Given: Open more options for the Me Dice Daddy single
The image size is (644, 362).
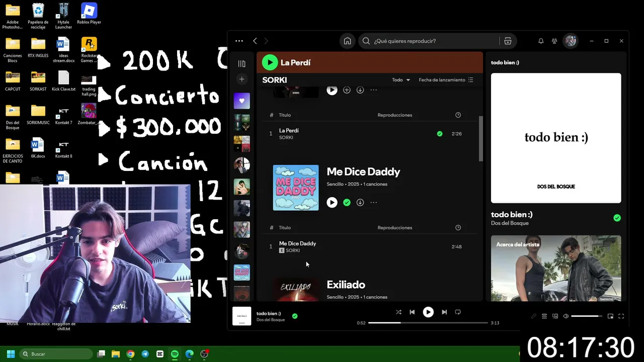Looking at the screenshot, I should (374, 203).
